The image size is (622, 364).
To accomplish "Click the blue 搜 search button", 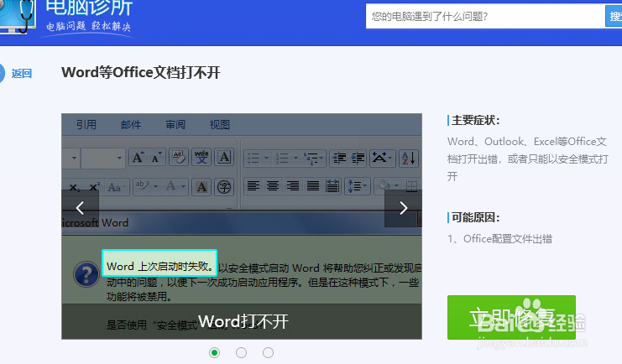I will [x=614, y=16].
